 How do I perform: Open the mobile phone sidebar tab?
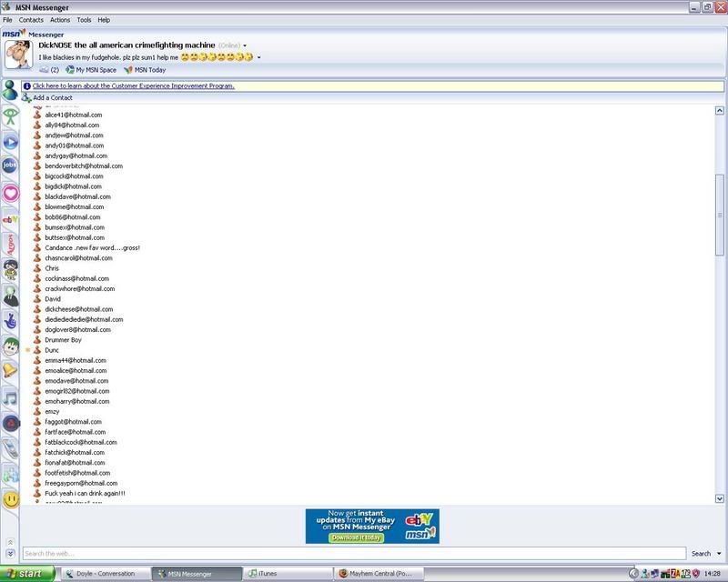click(10, 449)
